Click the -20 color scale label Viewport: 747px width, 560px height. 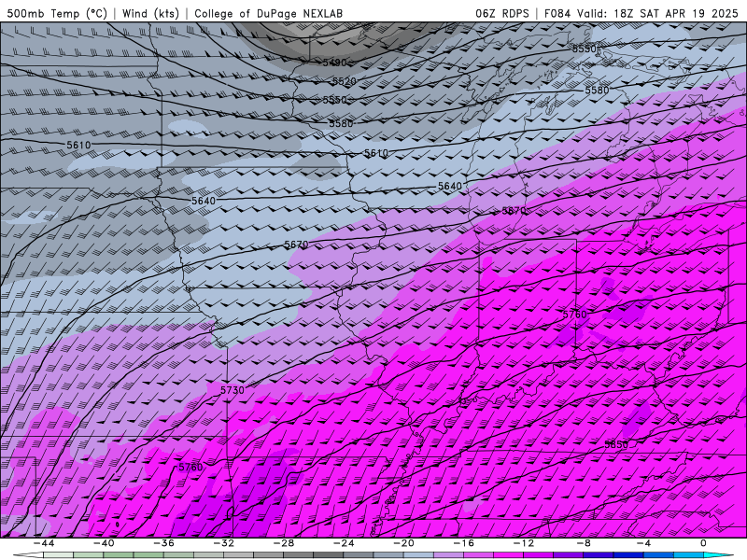(x=403, y=543)
